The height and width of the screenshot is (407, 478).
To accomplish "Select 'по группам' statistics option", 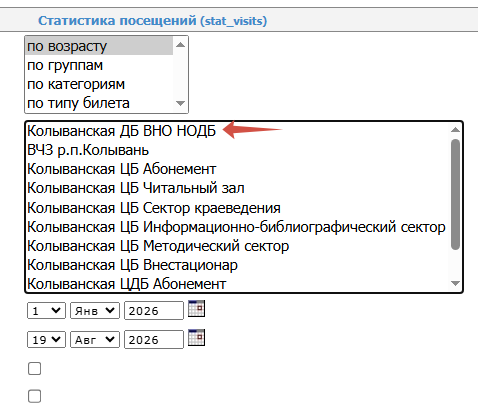I will tap(99, 65).
